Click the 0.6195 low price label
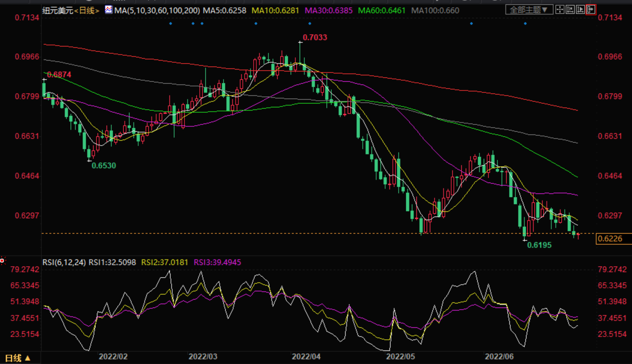 click(539, 245)
